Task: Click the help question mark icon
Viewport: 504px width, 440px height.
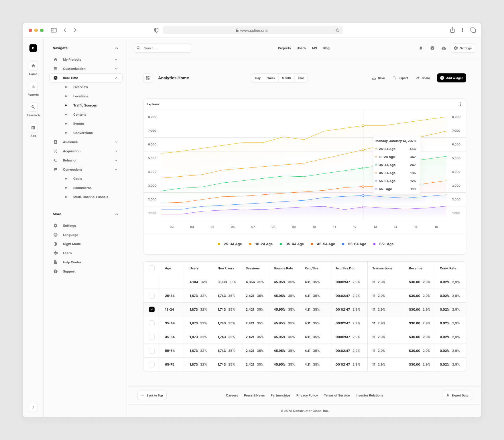Action: tap(432, 48)
